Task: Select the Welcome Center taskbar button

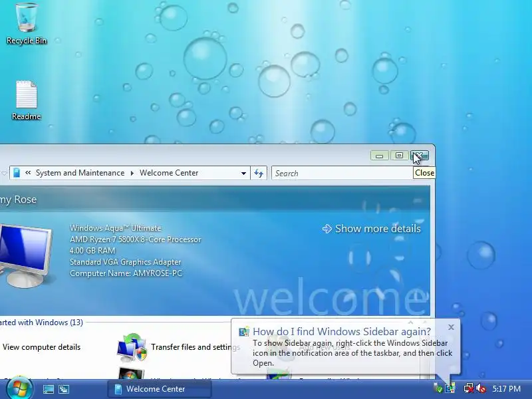Action: (x=160, y=389)
